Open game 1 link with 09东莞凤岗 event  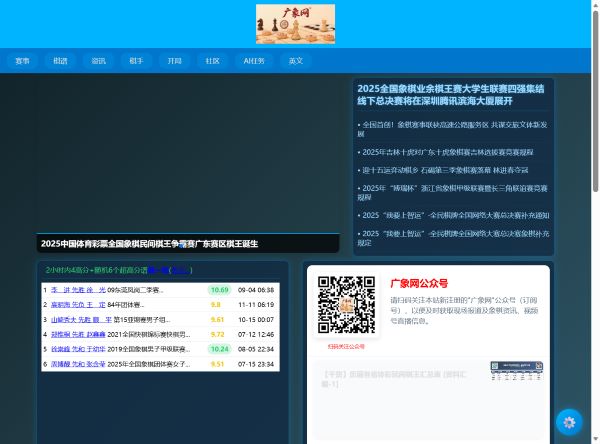point(78,290)
